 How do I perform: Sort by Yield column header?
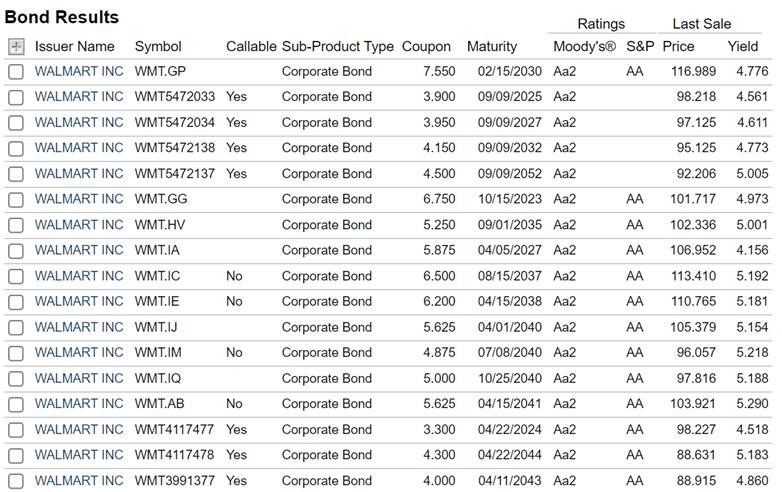[x=743, y=46]
